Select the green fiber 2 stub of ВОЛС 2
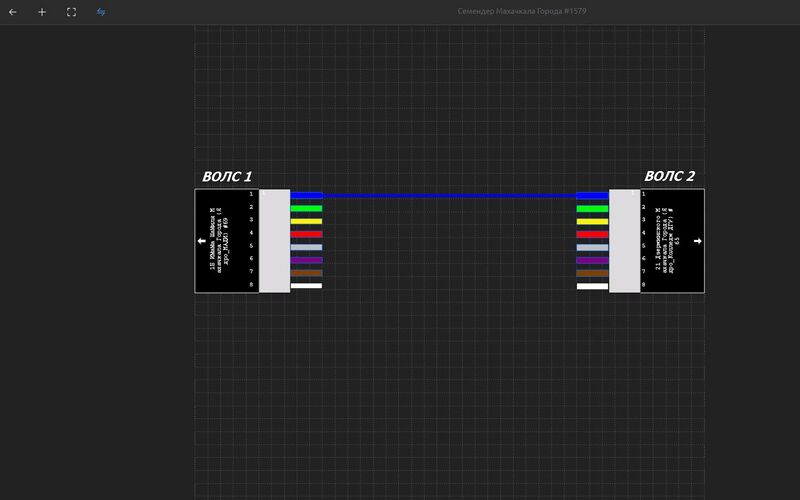The height and width of the screenshot is (500, 800). tap(592, 209)
